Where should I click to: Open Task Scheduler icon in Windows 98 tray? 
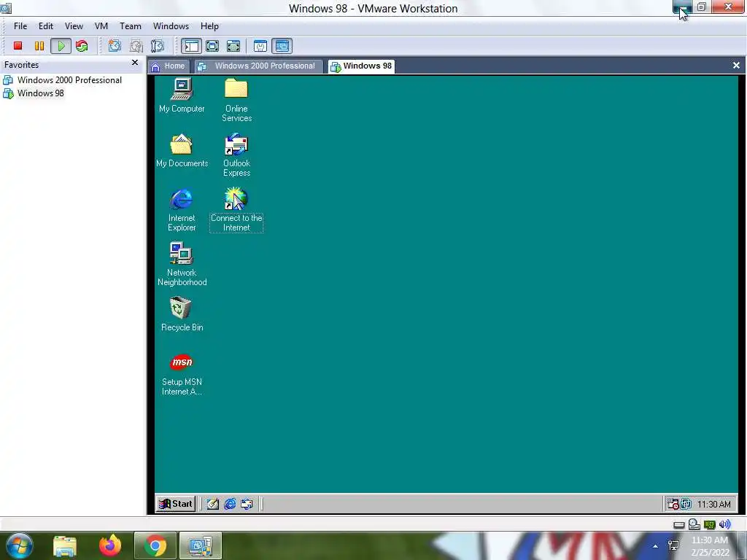click(x=673, y=504)
